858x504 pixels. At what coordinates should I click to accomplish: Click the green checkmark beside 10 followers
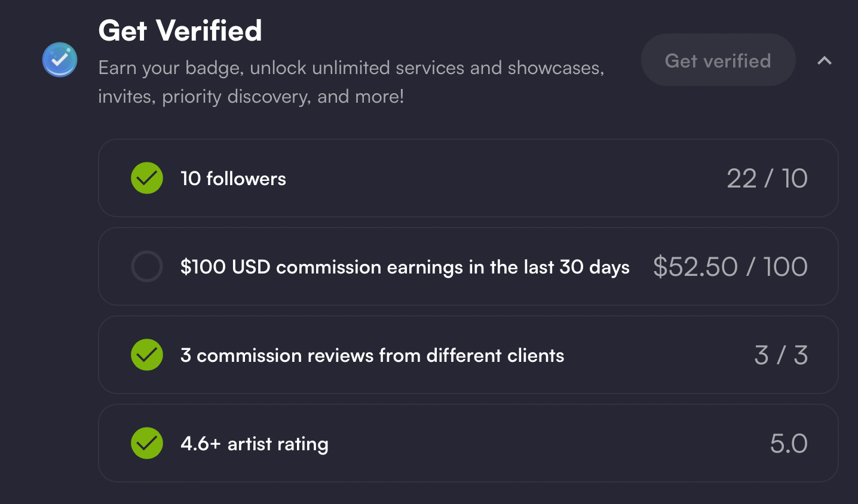tap(147, 178)
